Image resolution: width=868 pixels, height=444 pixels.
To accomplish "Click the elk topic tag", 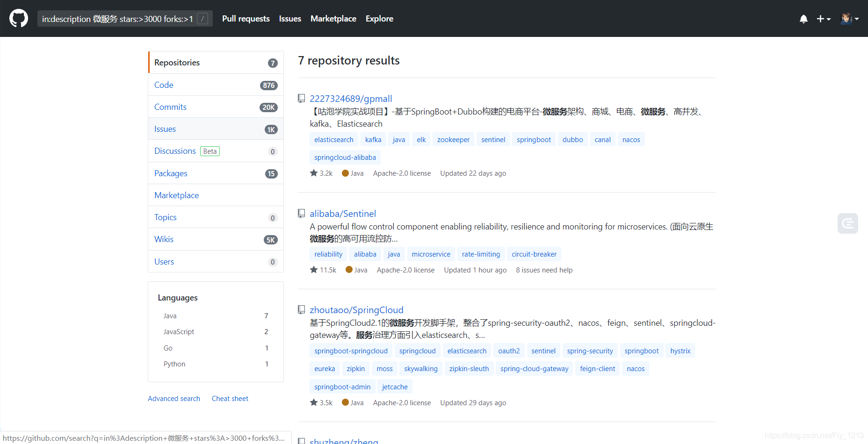I will [421, 140].
